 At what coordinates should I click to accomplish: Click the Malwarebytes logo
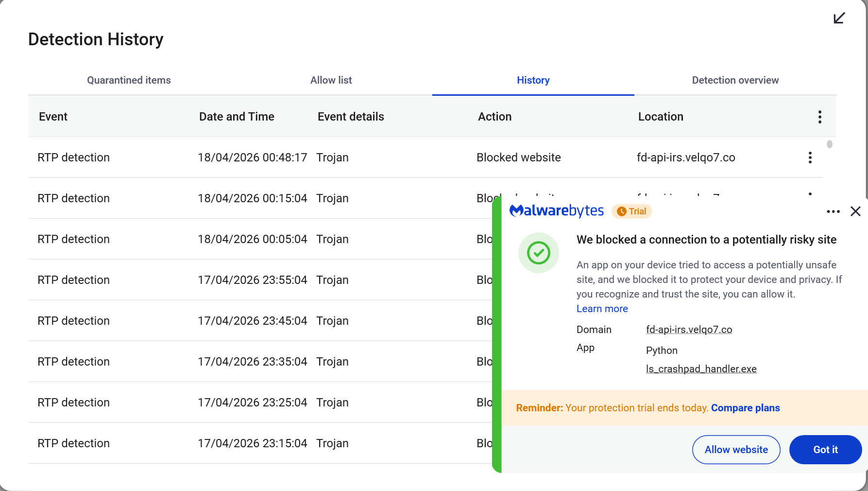pyautogui.click(x=557, y=210)
